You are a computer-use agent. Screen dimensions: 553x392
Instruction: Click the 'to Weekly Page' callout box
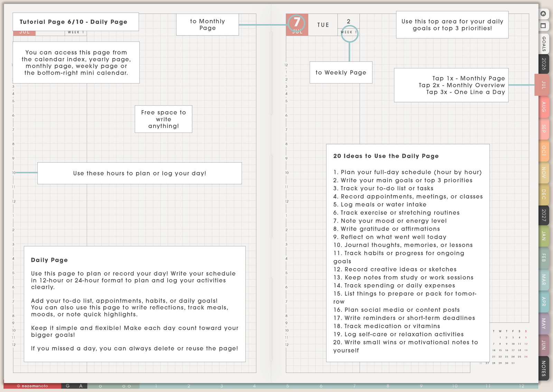click(x=341, y=73)
